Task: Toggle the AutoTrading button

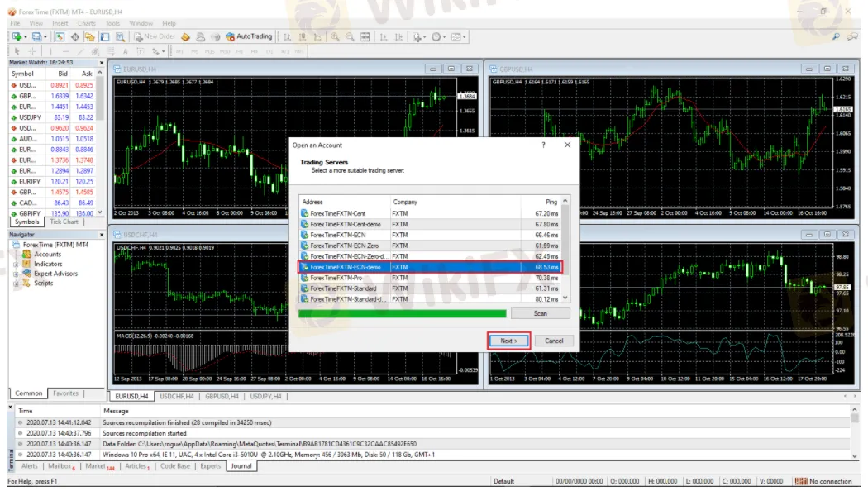Action: [x=249, y=36]
